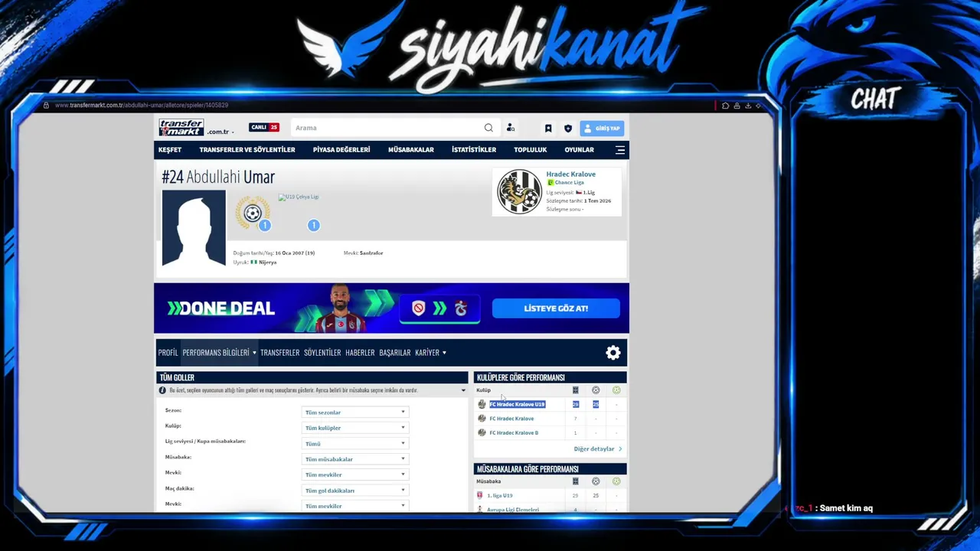Open the .com.tr domain selector
Viewport: 980px width, 551px height.
pyautogui.click(x=220, y=132)
